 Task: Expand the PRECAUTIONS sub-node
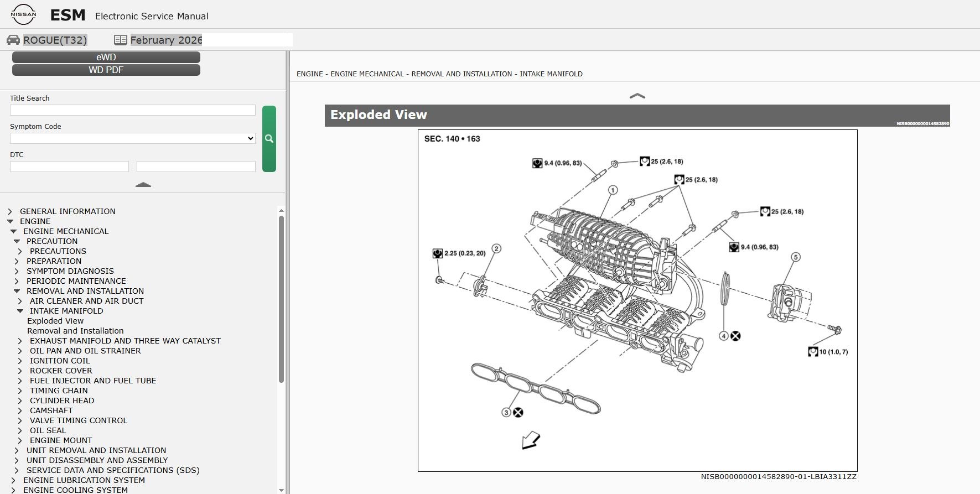(x=20, y=251)
